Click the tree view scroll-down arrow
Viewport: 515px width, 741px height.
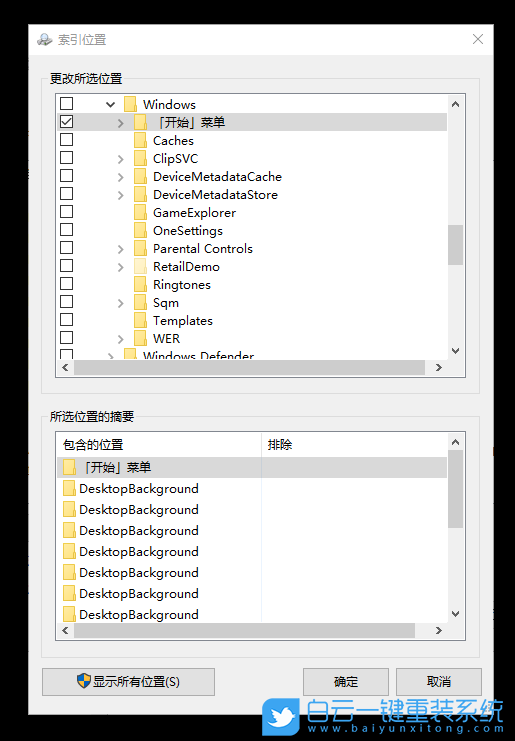click(455, 351)
